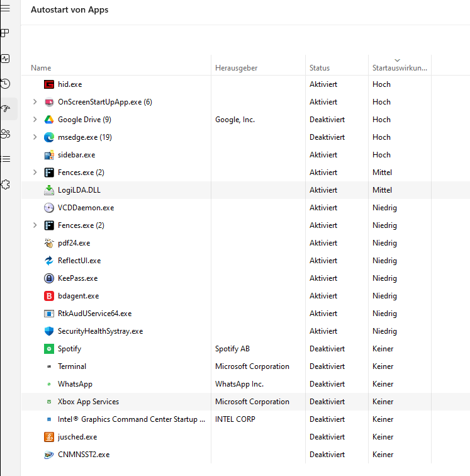Click the sidebar.exe icon
Image resolution: width=470 pixels, height=476 pixels.
(x=49, y=155)
